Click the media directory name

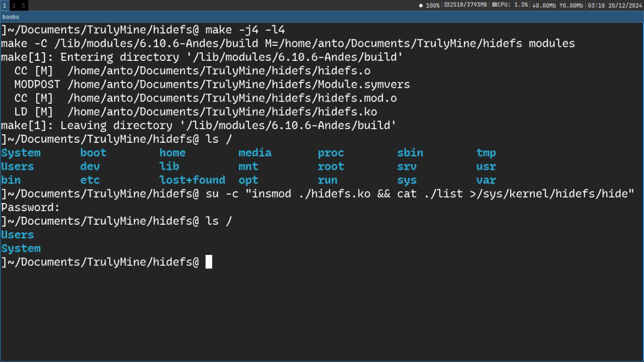point(255,153)
